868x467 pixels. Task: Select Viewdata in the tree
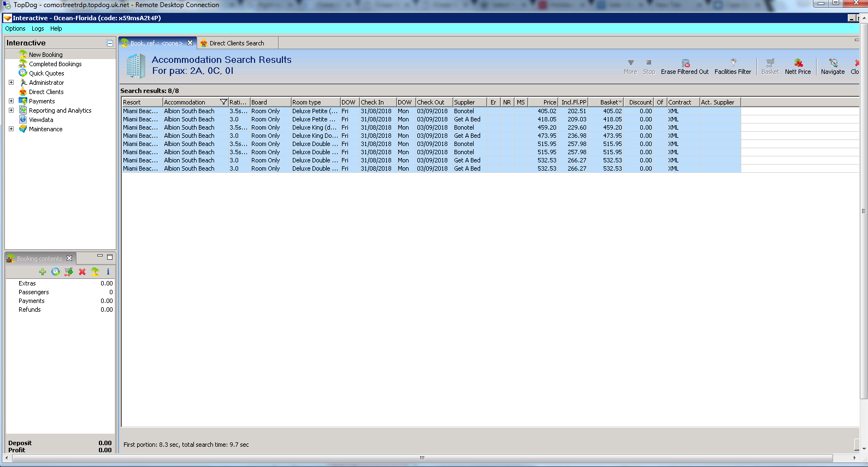click(41, 120)
